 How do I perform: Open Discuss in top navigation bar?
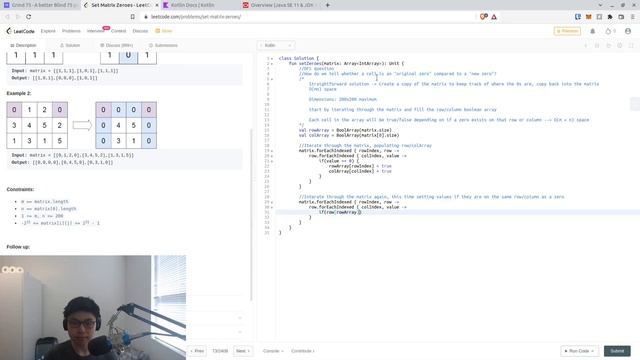coord(140,31)
